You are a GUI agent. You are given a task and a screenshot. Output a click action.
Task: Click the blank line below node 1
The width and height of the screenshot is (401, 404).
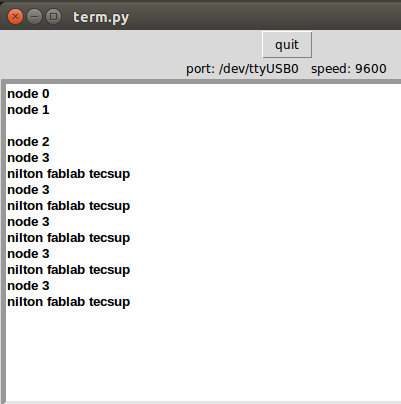[203, 126]
